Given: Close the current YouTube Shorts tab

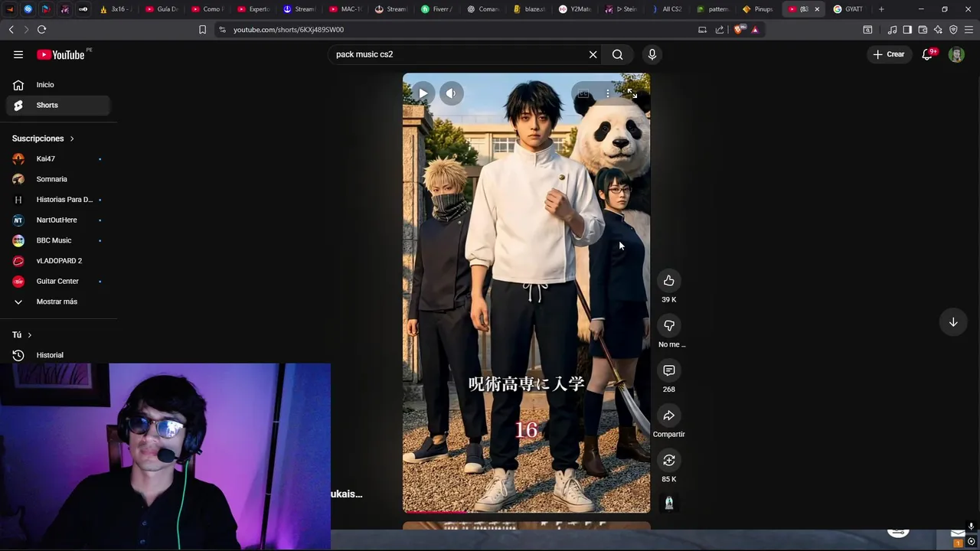Looking at the screenshot, I should point(817,9).
